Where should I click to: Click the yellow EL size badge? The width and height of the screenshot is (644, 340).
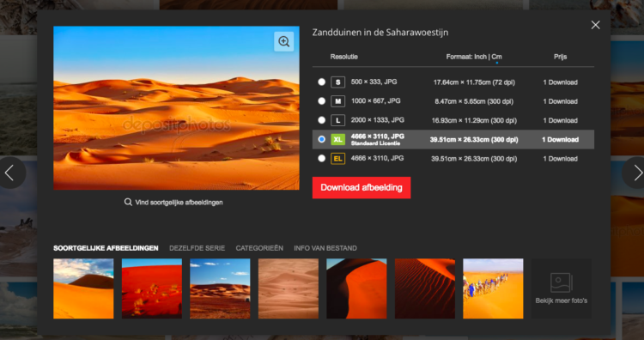(x=337, y=159)
